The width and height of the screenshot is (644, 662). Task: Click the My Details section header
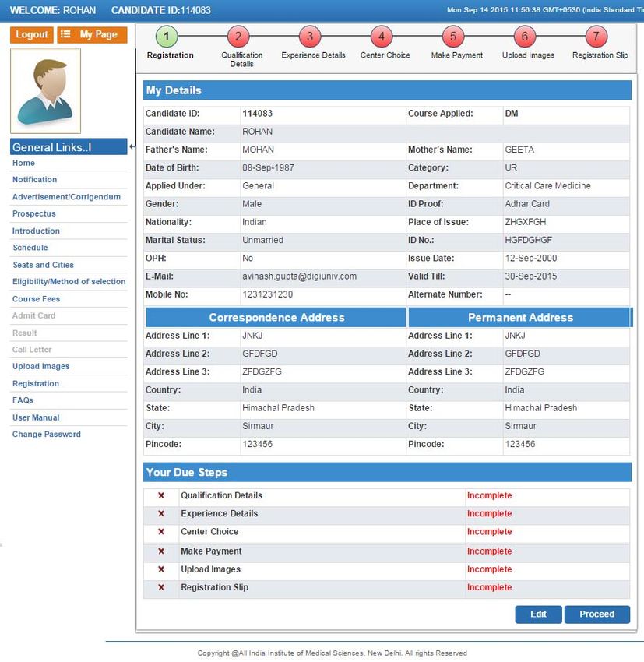point(388,90)
